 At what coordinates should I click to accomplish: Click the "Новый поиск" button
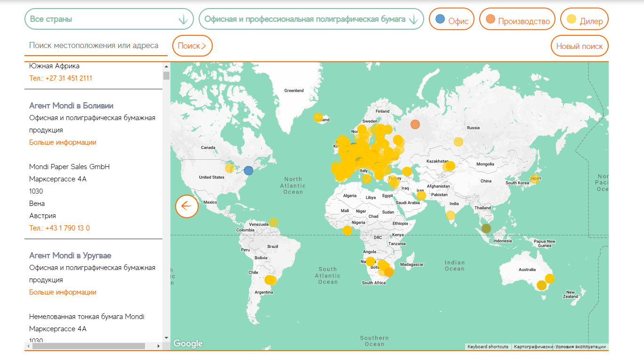point(580,46)
